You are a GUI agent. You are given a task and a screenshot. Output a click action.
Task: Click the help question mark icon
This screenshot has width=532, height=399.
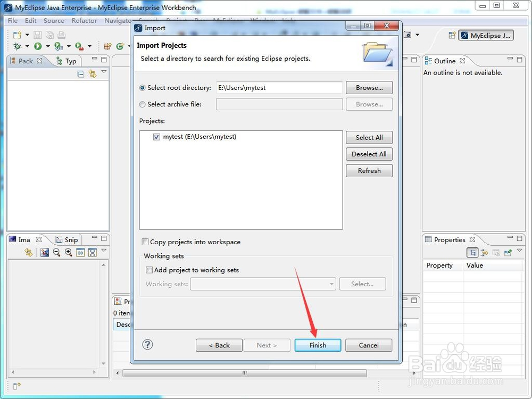[147, 345]
